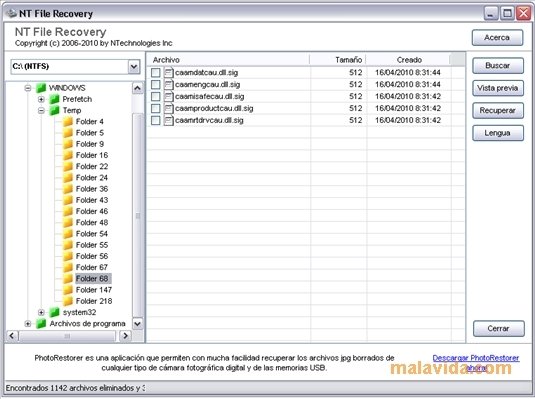
Task: Click the NT File Recovery title bar icon
Action: coord(12,14)
